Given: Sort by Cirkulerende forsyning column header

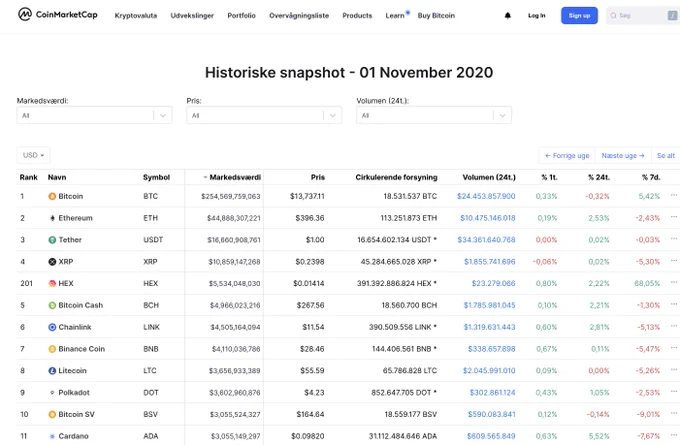Looking at the screenshot, I should (x=396, y=177).
